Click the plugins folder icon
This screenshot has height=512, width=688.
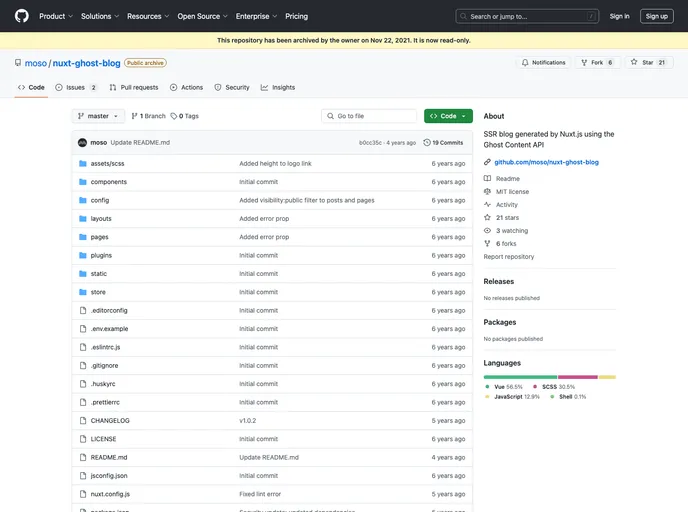click(82, 255)
